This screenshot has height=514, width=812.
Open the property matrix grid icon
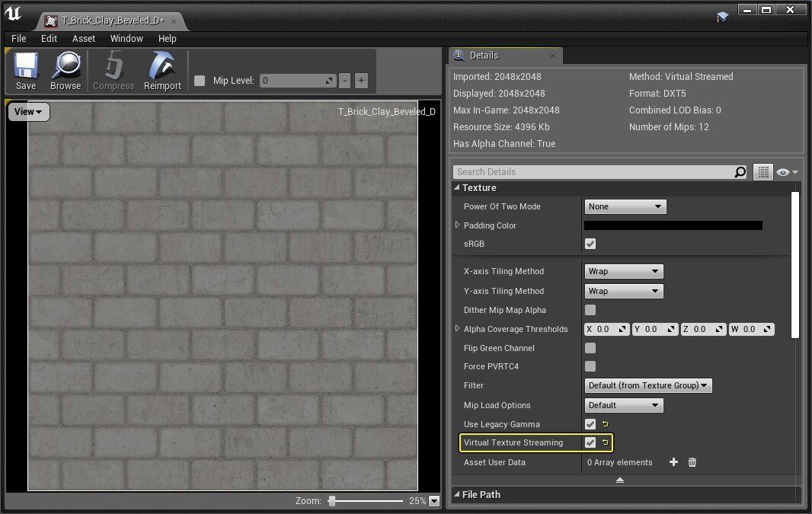point(762,172)
